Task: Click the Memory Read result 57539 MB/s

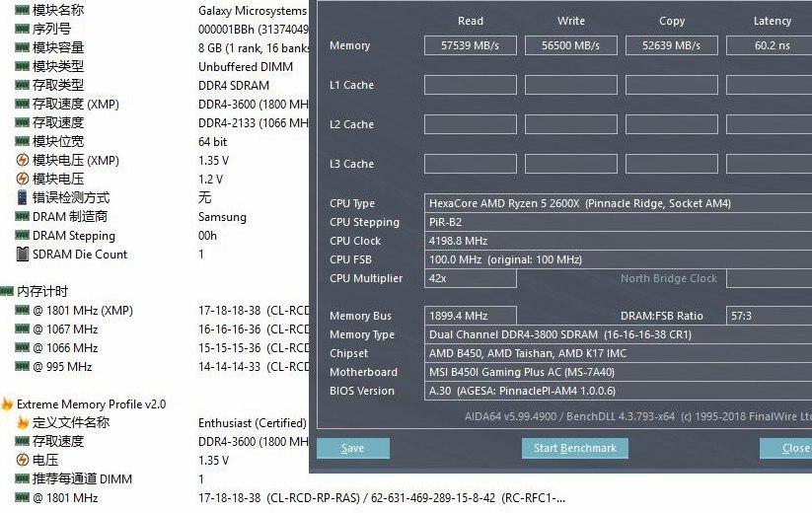Action: (x=471, y=45)
